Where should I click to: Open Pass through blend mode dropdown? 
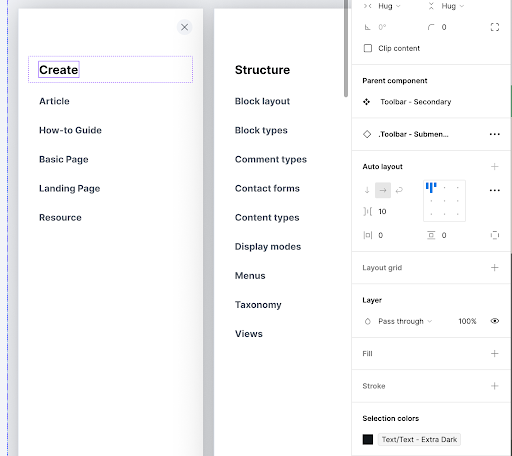point(405,321)
